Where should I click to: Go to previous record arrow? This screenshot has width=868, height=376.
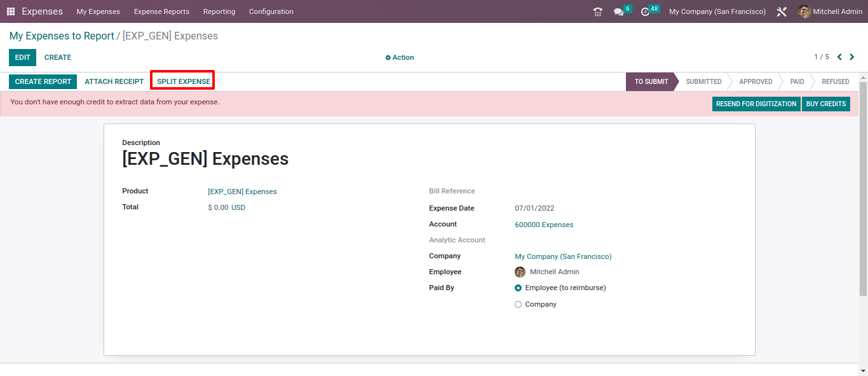point(839,57)
